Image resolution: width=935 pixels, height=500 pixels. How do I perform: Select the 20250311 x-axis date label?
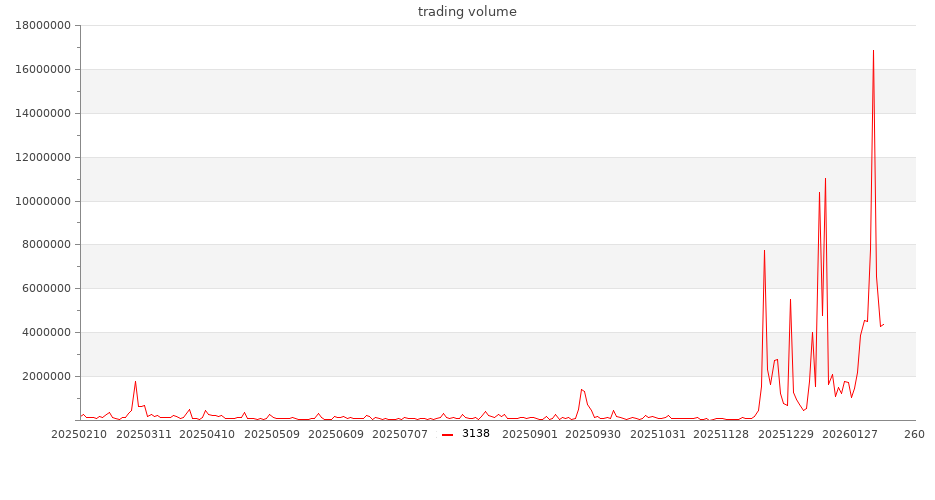pyautogui.click(x=144, y=435)
